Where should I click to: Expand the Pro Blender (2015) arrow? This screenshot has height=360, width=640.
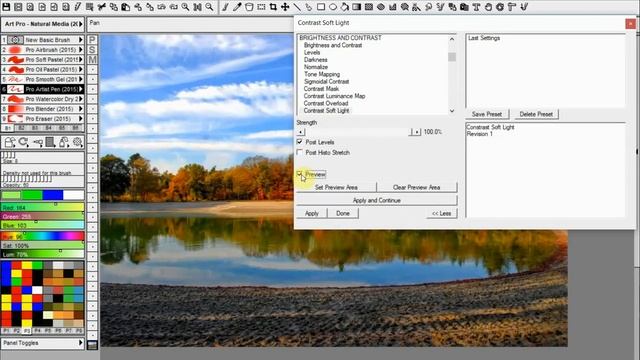[81, 109]
